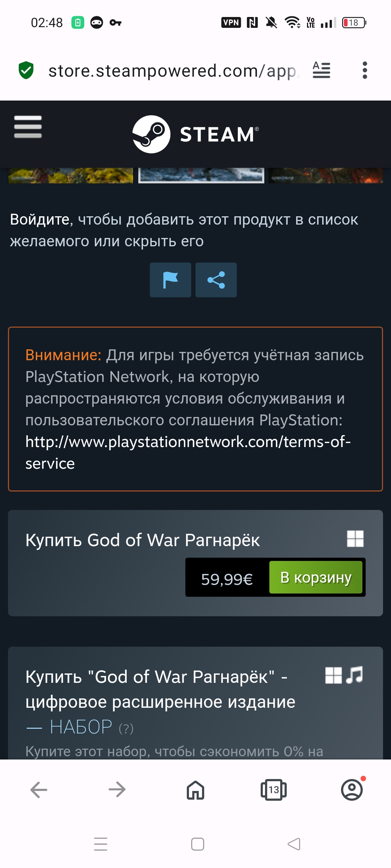
Task: Open reader mode icon in address bar
Action: click(321, 70)
